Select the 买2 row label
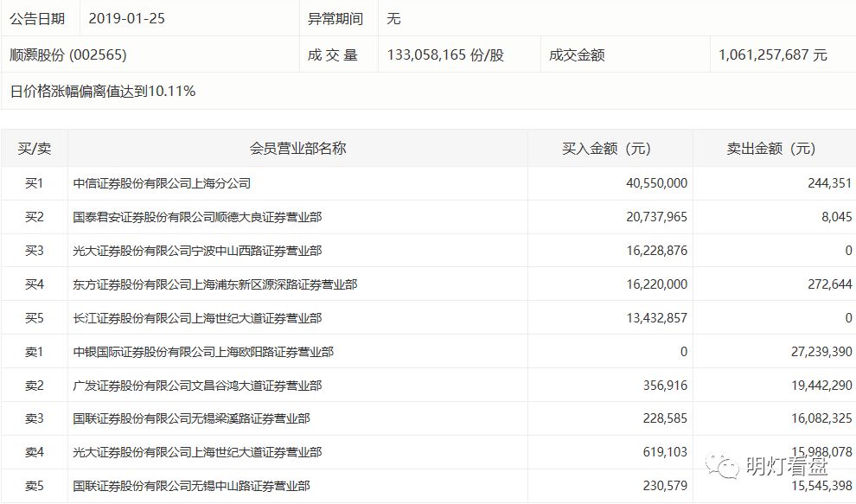 [x=34, y=217]
